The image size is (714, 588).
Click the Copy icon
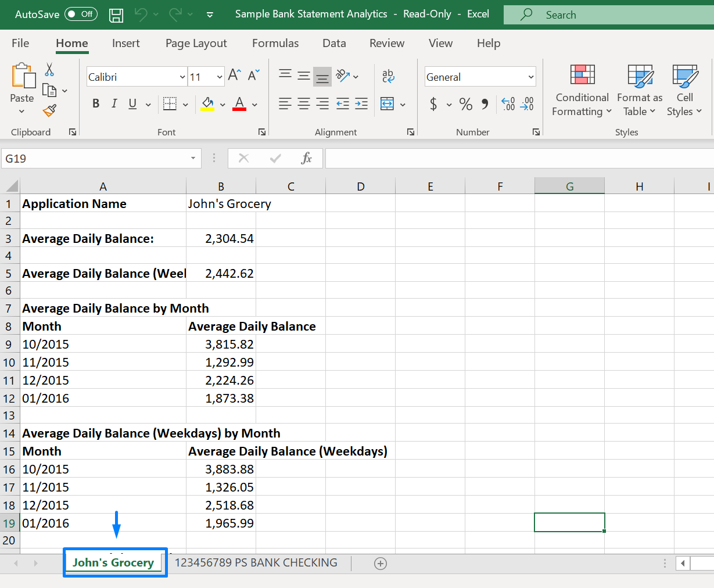[50, 91]
